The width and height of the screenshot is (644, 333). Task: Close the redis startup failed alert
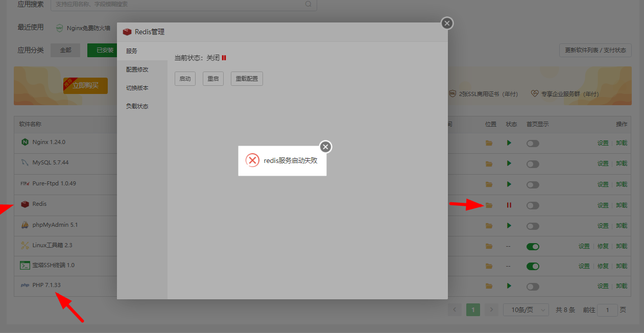326,147
